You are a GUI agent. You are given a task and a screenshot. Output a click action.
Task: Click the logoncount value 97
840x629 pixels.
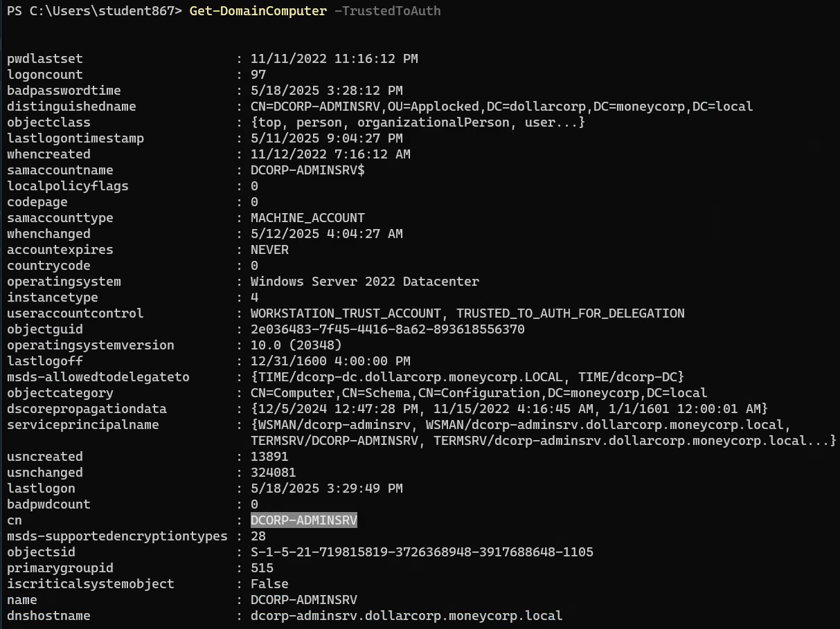click(x=258, y=75)
